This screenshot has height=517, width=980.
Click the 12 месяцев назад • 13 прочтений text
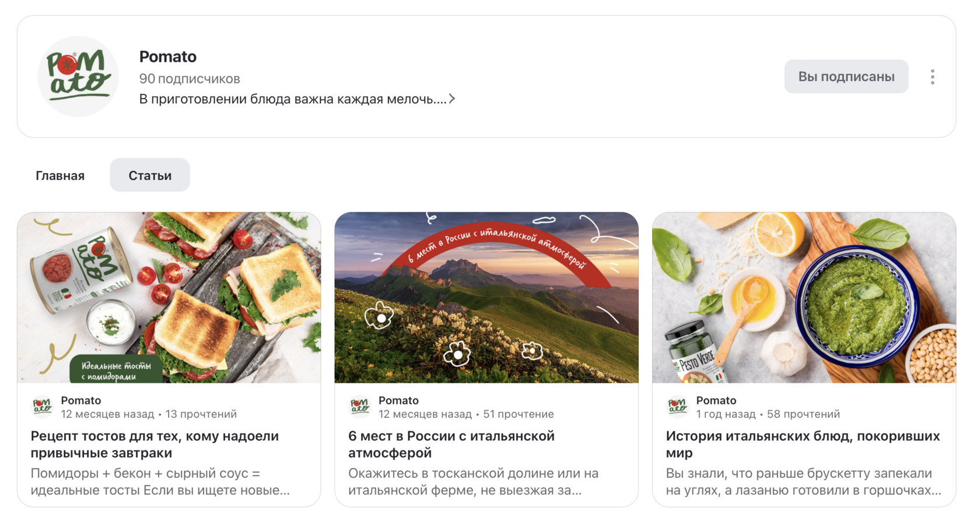tap(149, 414)
